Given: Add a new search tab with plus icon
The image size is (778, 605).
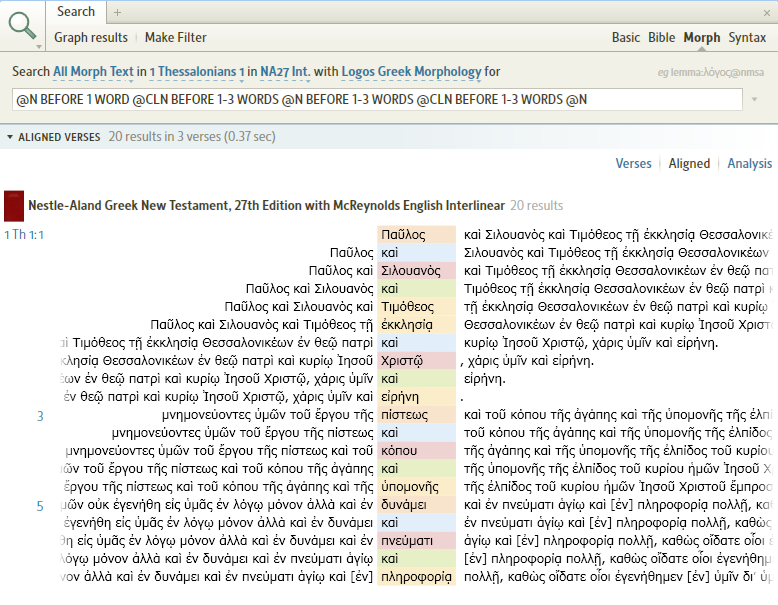Looking at the screenshot, I should [118, 12].
